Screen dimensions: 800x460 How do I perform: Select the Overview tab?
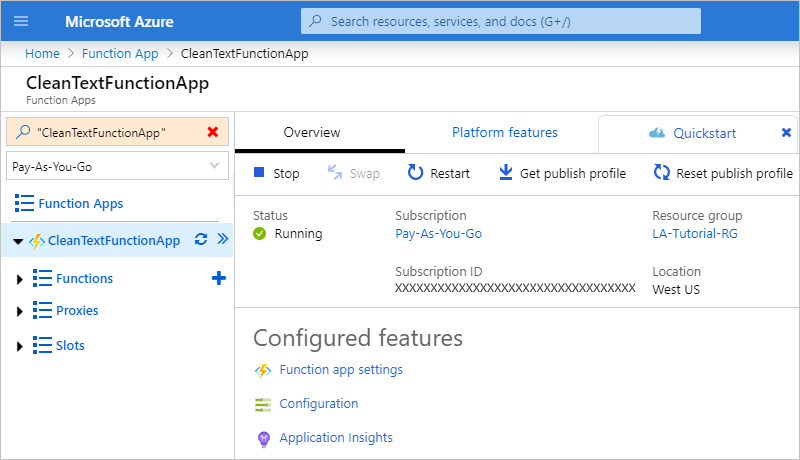point(312,132)
